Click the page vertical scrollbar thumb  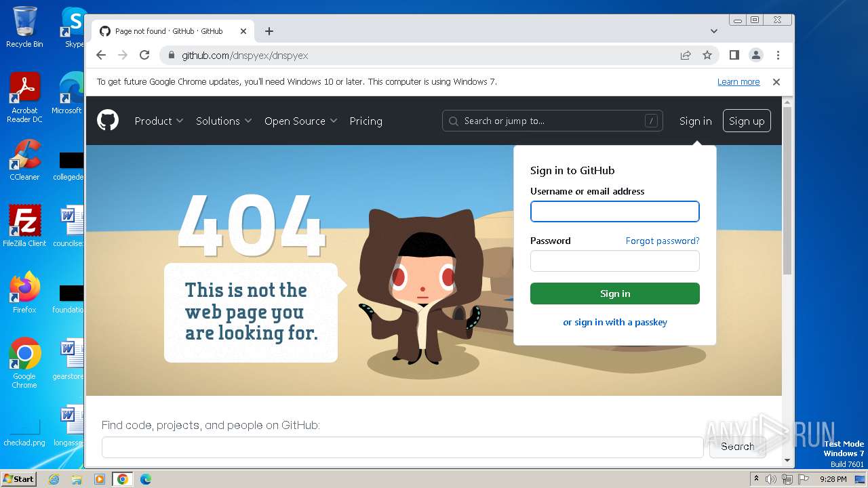pos(787,191)
